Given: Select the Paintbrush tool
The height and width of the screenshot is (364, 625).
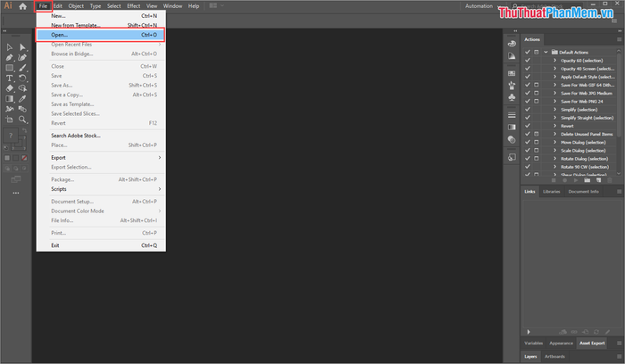Looking at the screenshot, I should [22, 68].
